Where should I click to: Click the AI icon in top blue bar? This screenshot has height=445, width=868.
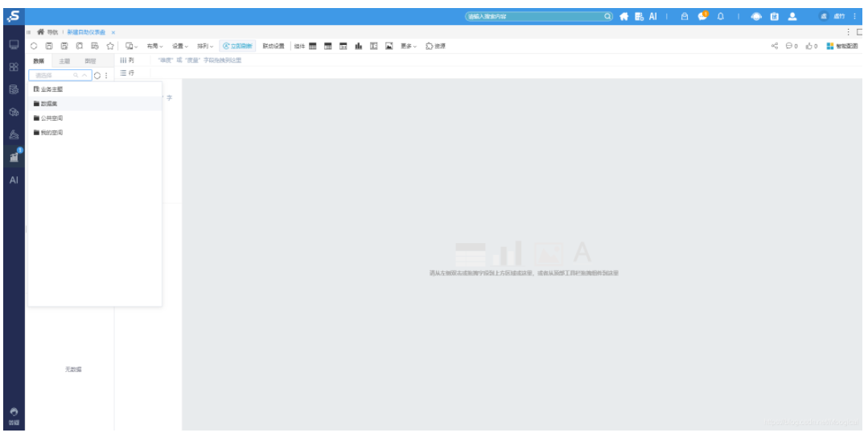pos(653,17)
